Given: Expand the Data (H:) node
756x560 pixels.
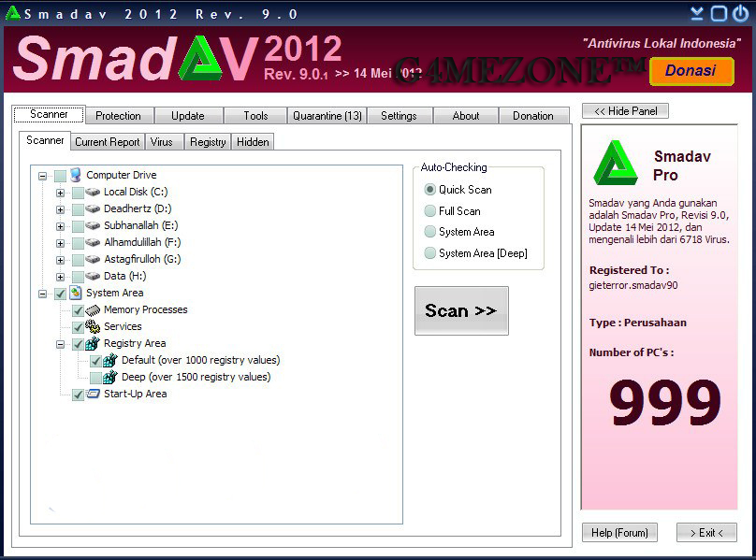Looking at the screenshot, I should coord(60,277).
